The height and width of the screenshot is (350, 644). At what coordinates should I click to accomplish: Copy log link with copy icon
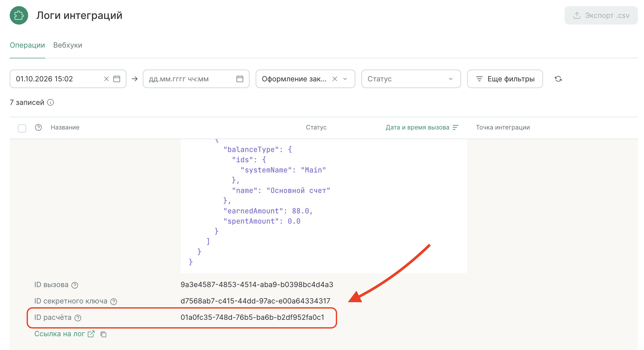103,334
